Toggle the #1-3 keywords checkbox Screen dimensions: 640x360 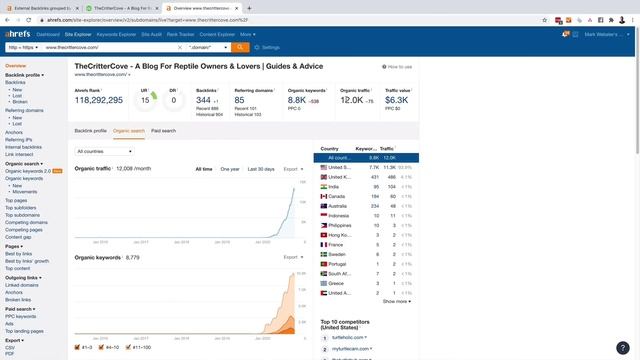click(x=77, y=347)
